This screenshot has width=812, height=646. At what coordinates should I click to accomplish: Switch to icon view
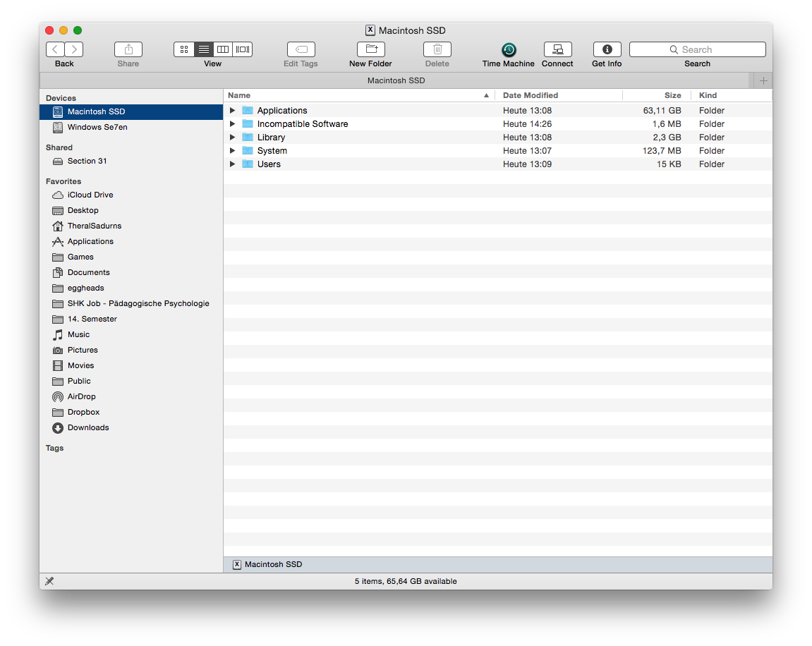(184, 49)
